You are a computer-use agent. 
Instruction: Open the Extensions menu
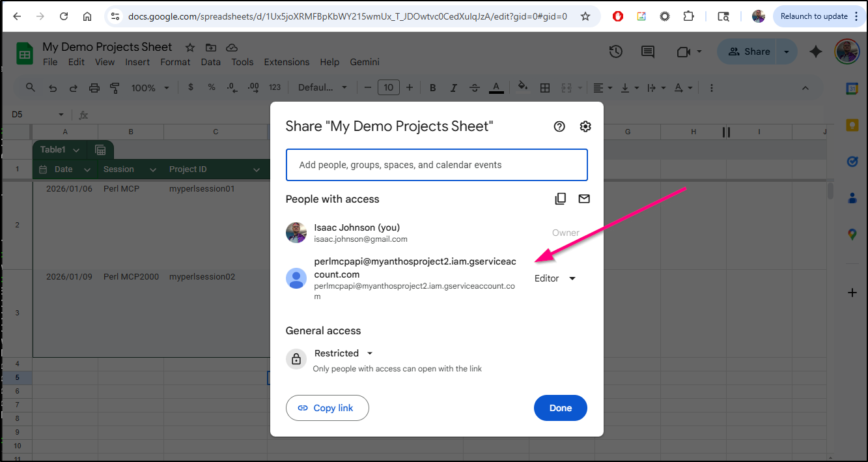coord(287,62)
